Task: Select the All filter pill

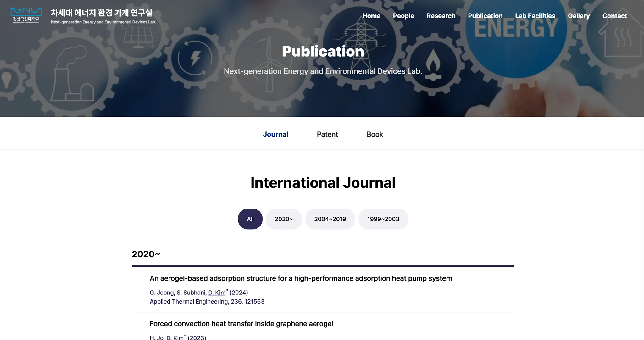Action: 250,219
